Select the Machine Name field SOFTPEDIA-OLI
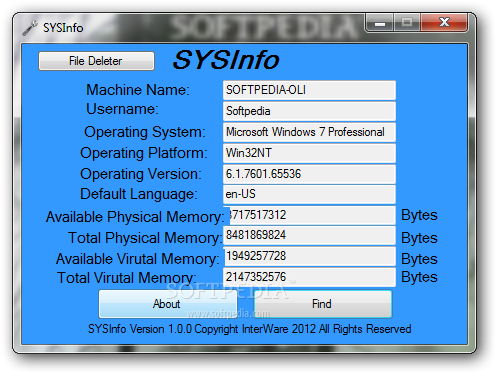Viewport: 497px width, 374px height. (309, 90)
